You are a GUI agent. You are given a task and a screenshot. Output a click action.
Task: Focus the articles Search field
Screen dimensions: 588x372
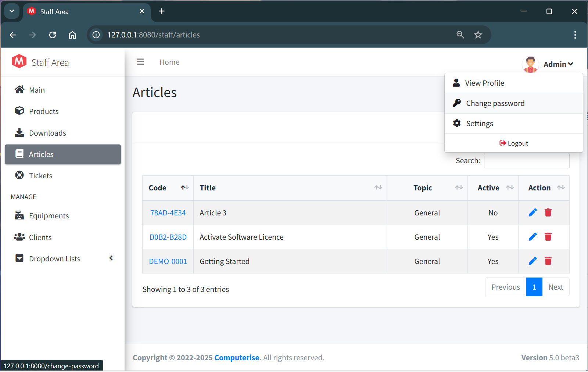(526, 161)
